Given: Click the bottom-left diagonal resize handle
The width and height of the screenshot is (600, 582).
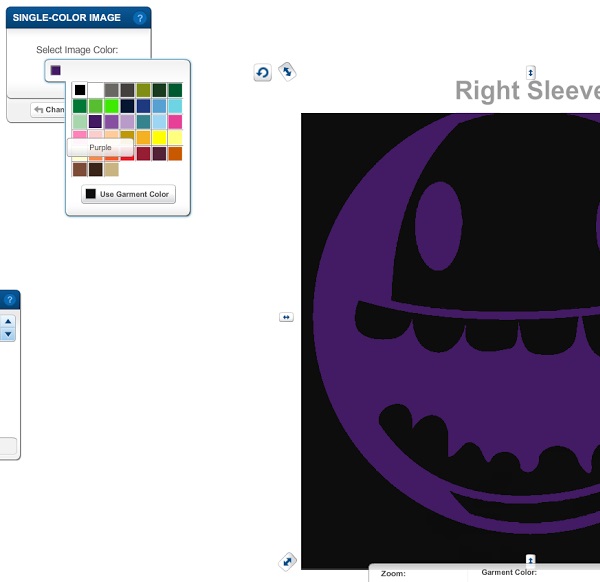Looking at the screenshot, I should [x=287, y=561].
